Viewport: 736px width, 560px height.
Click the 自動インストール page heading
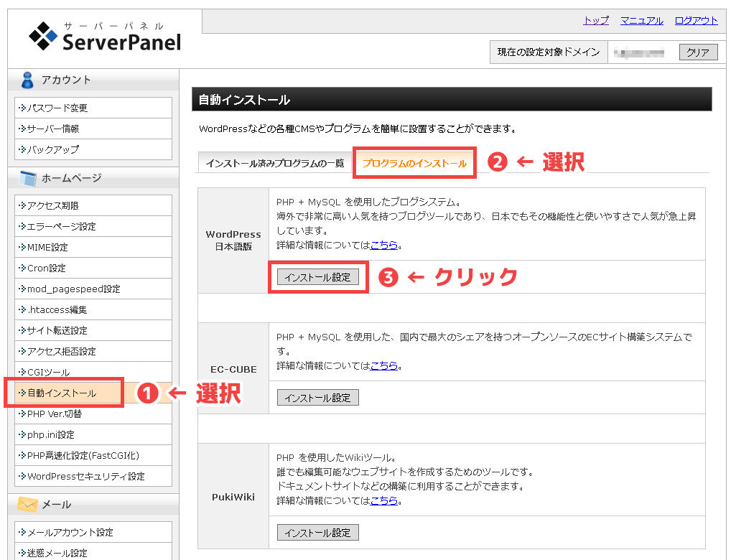tap(244, 100)
